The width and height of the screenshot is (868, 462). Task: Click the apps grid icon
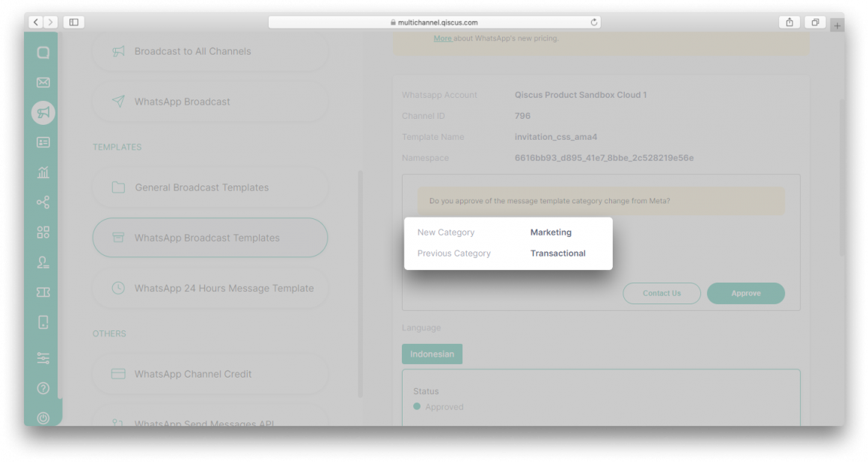[x=43, y=232]
